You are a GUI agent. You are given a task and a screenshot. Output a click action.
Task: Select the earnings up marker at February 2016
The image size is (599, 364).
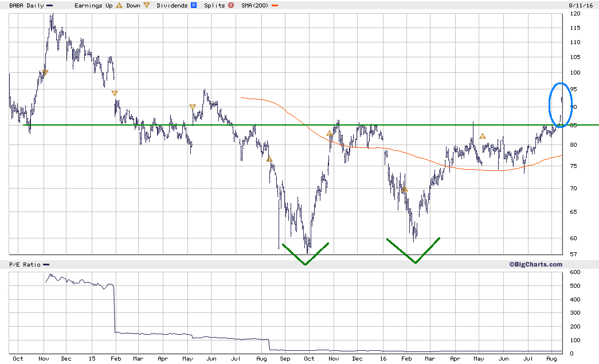click(x=405, y=189)
